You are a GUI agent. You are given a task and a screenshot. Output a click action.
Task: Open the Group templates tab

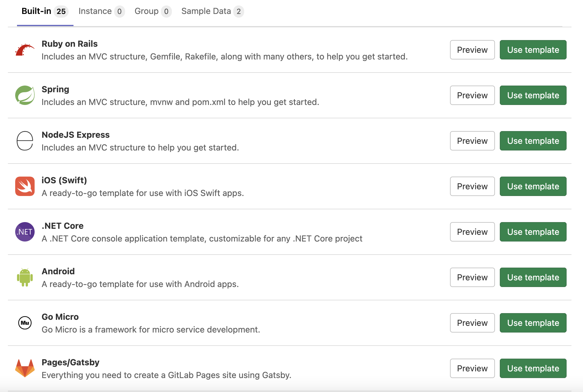click(147, 11)
